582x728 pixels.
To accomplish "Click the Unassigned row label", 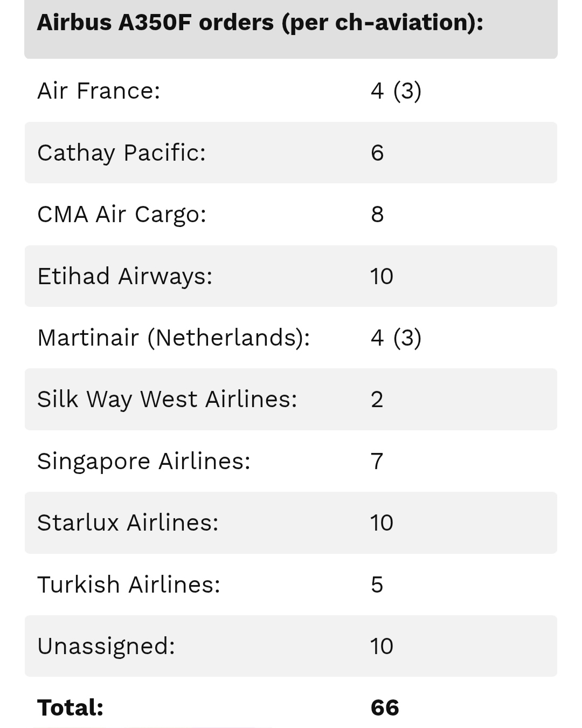I will point(106,646).
